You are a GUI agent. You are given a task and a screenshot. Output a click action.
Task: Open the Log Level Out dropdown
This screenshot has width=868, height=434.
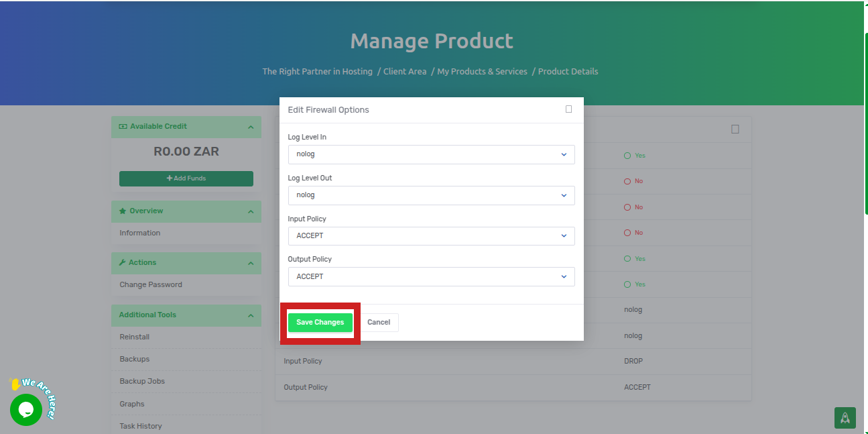(x=431, y=195)
